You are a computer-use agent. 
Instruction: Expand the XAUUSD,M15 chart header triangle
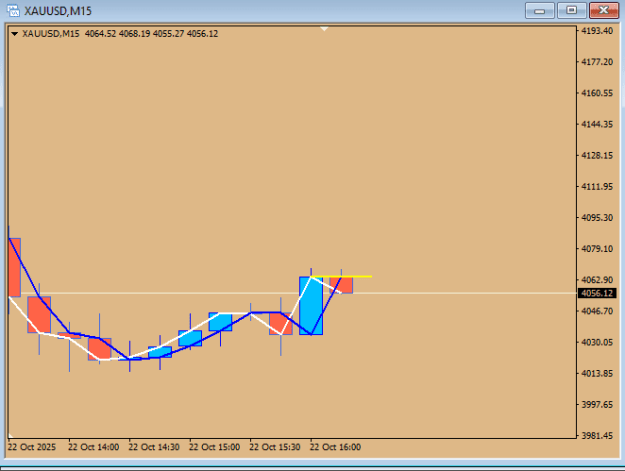[x=14, y=34]
